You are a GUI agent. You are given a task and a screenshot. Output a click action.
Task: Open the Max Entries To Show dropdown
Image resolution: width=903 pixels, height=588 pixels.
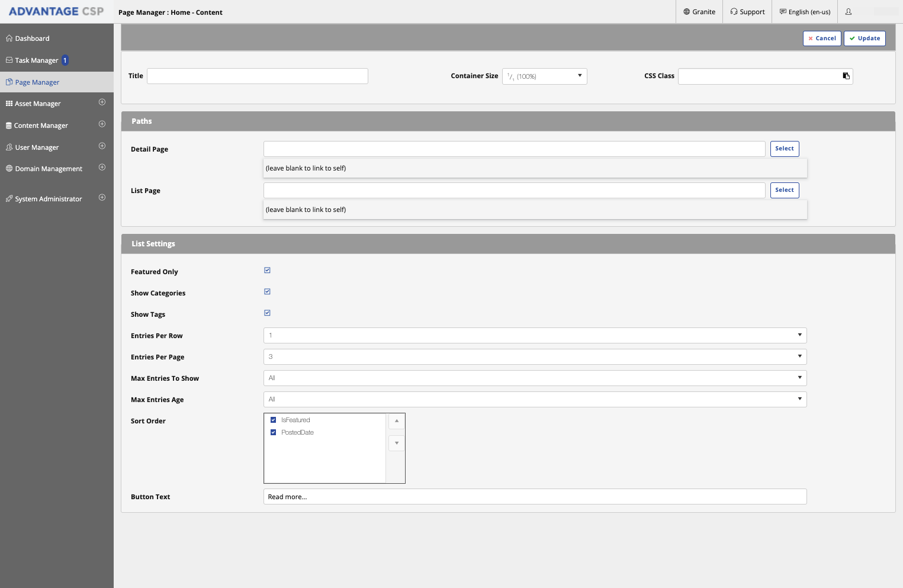pyautogui.click(x=535, y=378)
